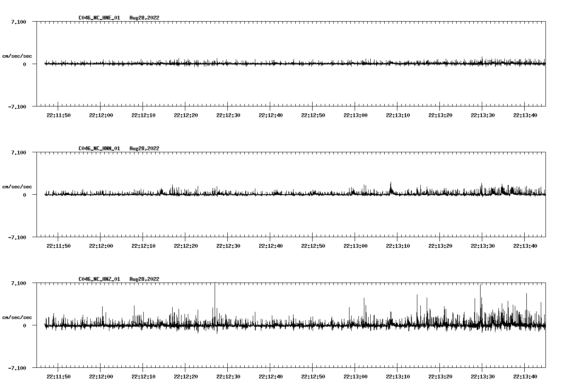
Task: Click the zero baseline label on HNE axis
Action: click(25, 64)
